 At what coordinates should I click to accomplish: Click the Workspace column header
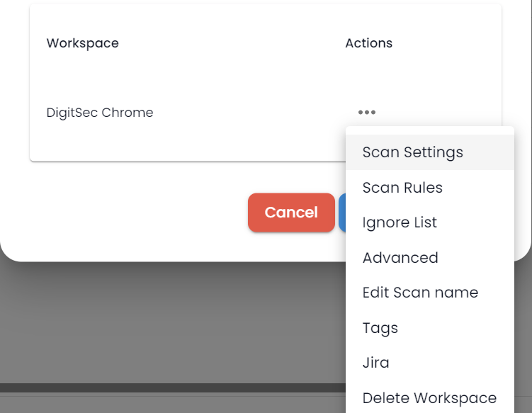click(82, 43)
